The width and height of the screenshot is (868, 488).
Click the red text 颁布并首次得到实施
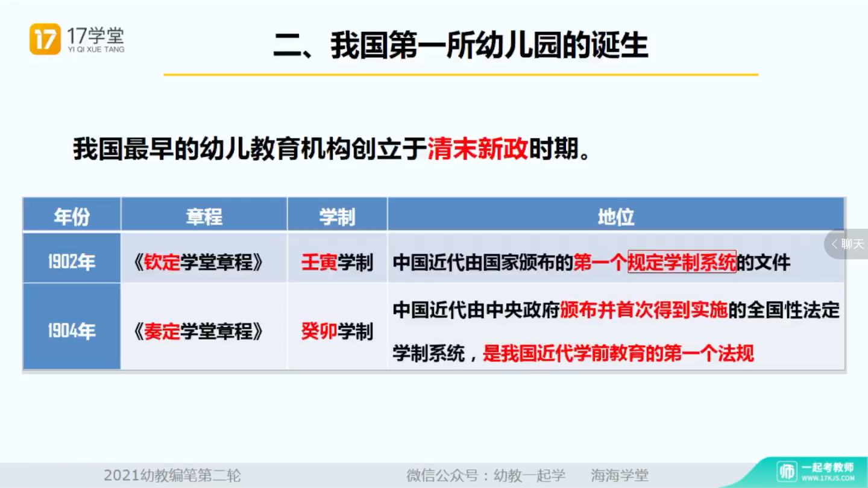coord(644,310)
